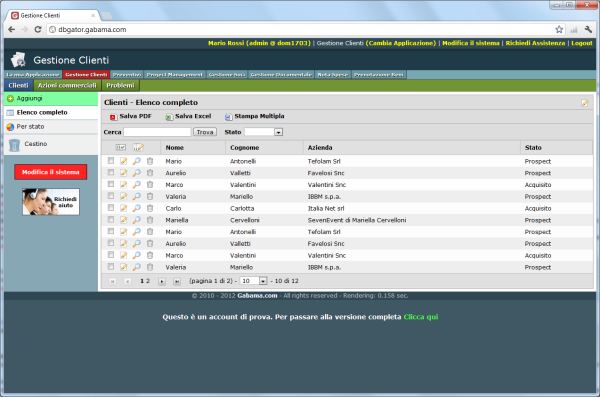The image size is (600, 397).
Task: Click the Aggiungi plus icon in the sidebar
Action: (10, 99)
